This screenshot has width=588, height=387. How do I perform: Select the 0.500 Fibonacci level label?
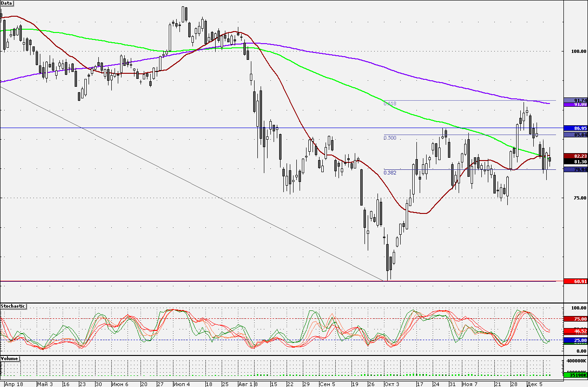pos(390,138)
